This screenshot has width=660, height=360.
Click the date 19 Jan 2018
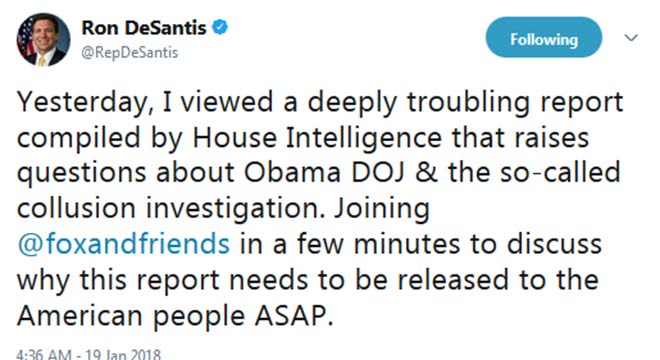123,354
